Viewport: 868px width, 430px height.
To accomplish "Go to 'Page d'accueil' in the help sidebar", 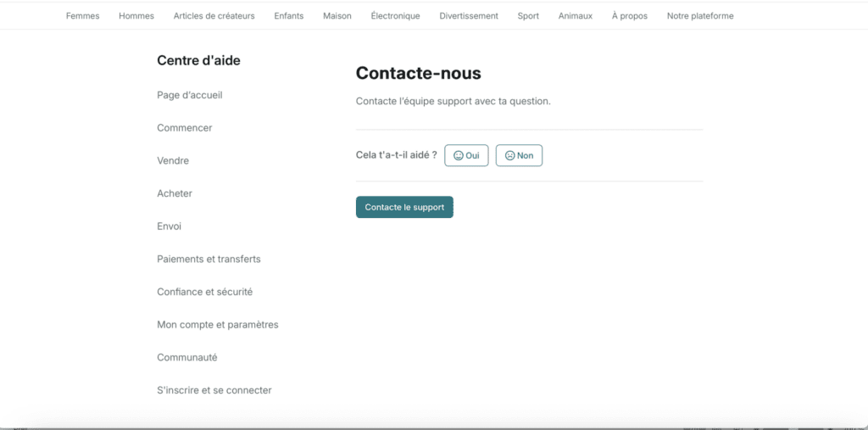I will click(x=190, y=95).
